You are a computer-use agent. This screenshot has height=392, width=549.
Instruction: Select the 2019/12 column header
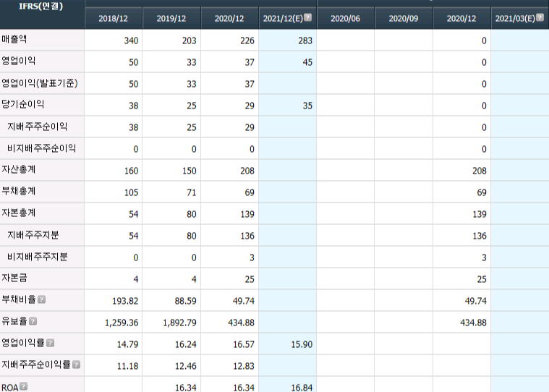tap(171, 18)
